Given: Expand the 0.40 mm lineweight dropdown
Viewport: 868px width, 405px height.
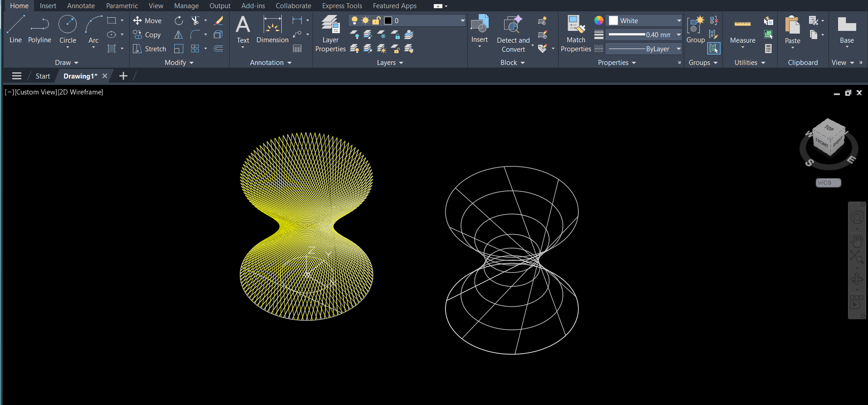Looking at the screenshot, I should tap(645, 35).
